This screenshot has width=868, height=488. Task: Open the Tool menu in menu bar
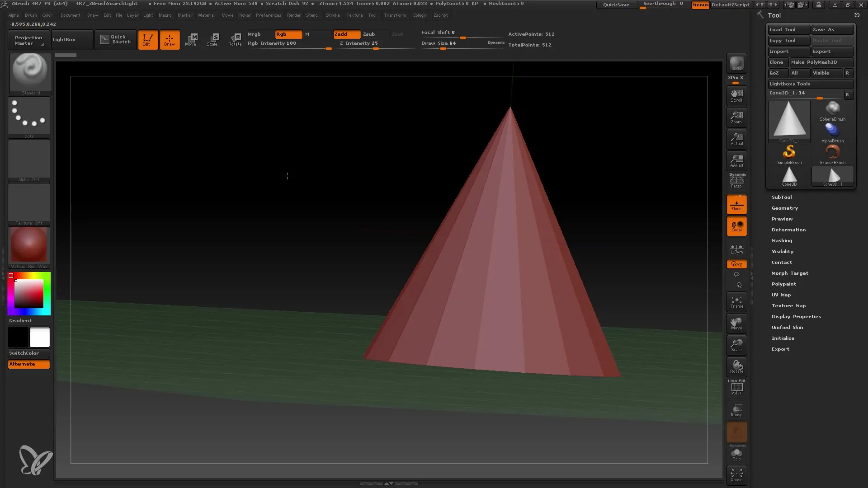[x=373, y=15]
